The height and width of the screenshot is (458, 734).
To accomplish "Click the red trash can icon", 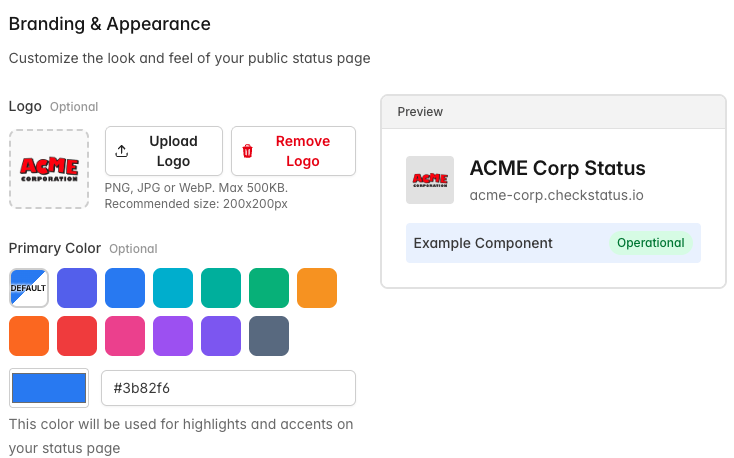I will tap(248, 152).
